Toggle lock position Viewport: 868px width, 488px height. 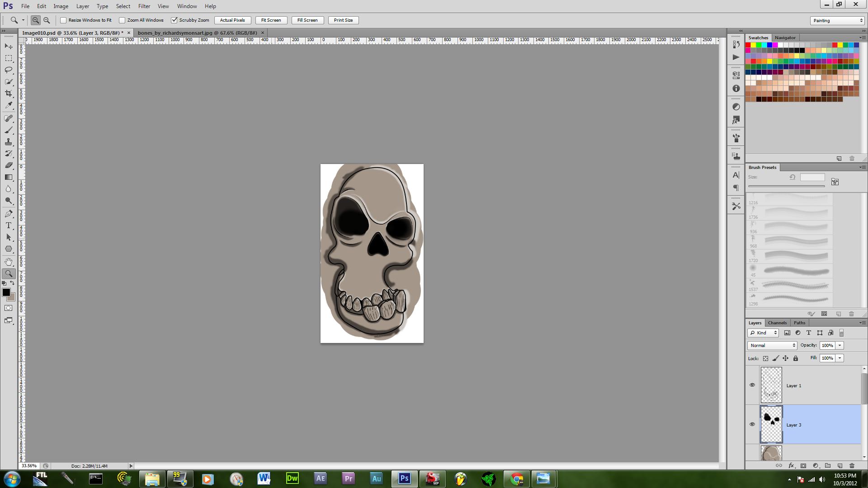click(x=786, y=358)
